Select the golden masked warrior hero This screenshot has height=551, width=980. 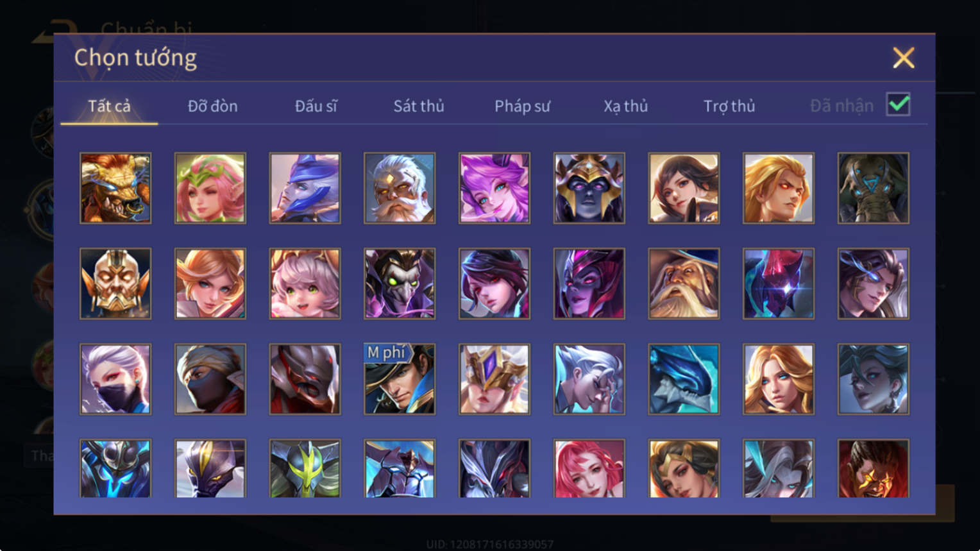coord(115,284)
